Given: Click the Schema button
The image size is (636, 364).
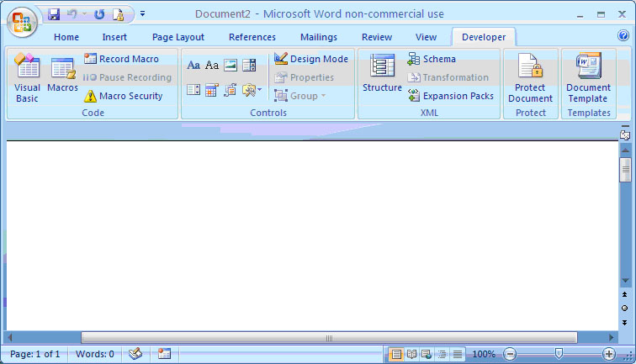Looking at the screenshot, I should (432, 59).
